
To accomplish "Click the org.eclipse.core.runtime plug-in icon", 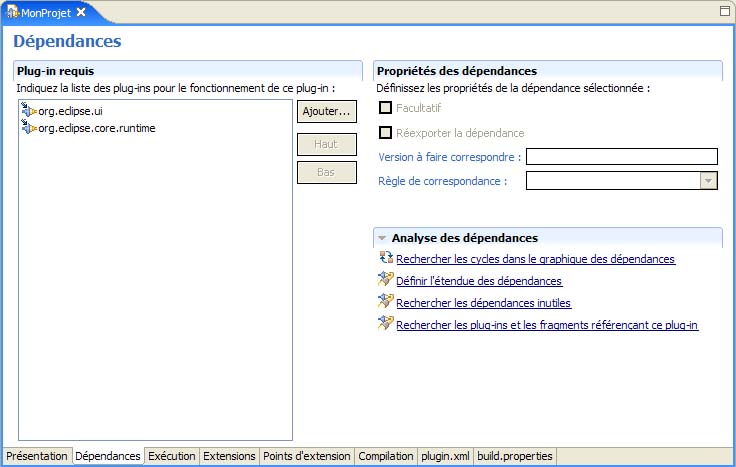I will pyautogui.click(x=28, y=128).
